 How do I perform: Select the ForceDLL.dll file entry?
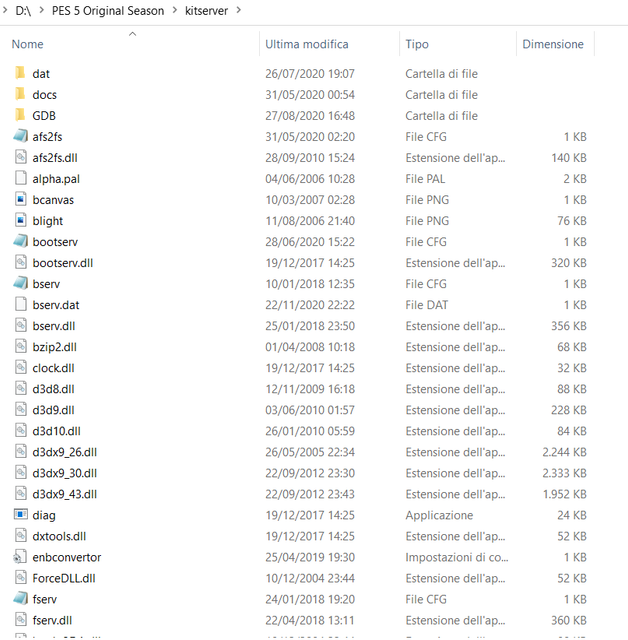[x=64, y=578]
